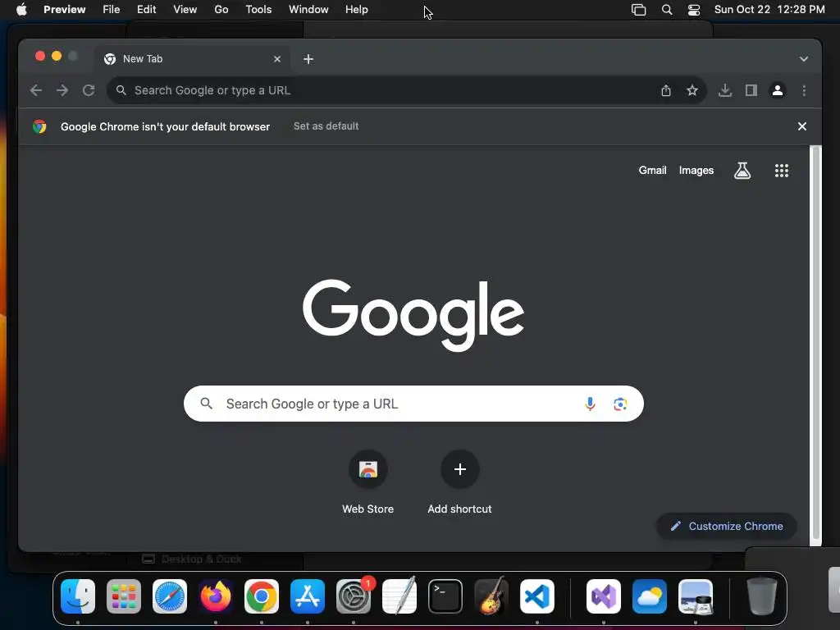Viewport: 840px width, 630px height.
Task: Open a new tab with the plus button
Action: [x=308, y=59]
